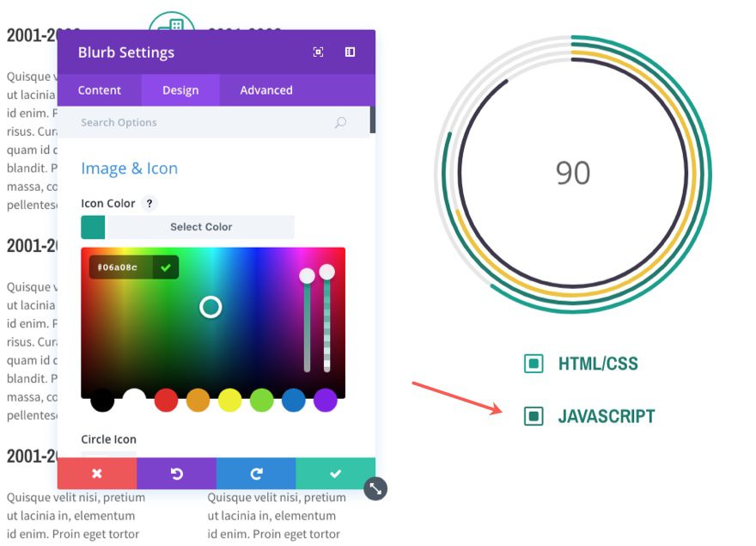The image size is (756, 546).
Task: Click the search magnifier icon
Action: tap(340, 123)
